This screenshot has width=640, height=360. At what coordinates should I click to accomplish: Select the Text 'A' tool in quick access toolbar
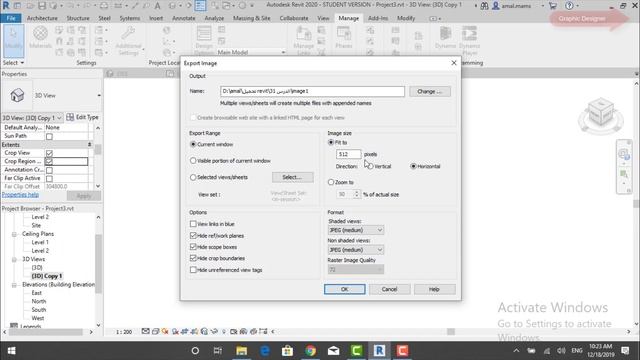coord(158,6)
